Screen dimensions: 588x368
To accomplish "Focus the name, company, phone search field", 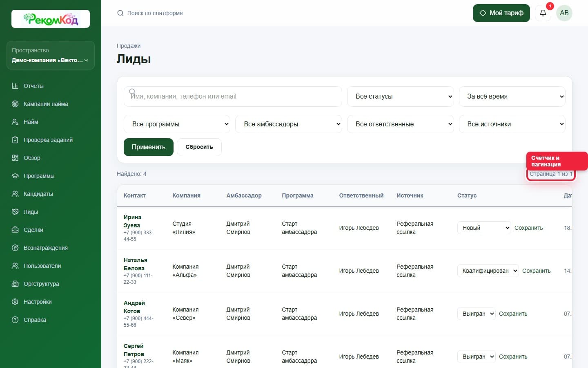I will (233, 96).
